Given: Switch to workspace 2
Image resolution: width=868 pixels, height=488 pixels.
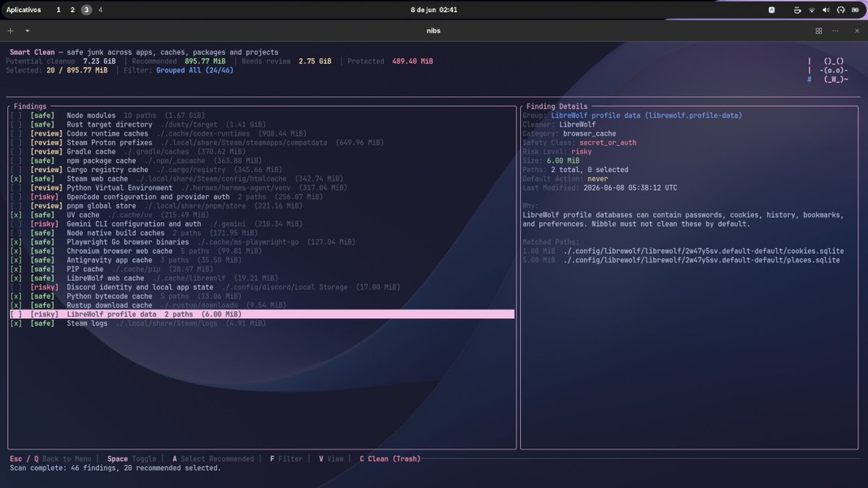Looking at the screenshot, I should 72,10.
